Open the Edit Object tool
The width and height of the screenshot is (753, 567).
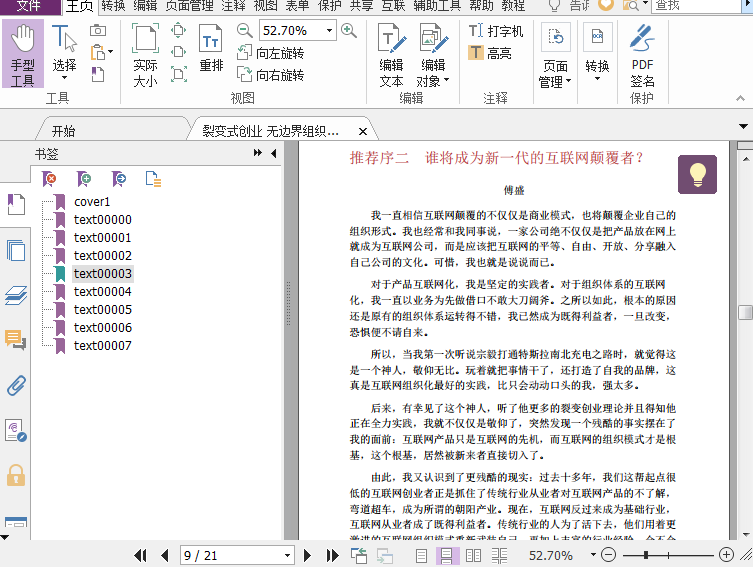[x=433, y=55]
